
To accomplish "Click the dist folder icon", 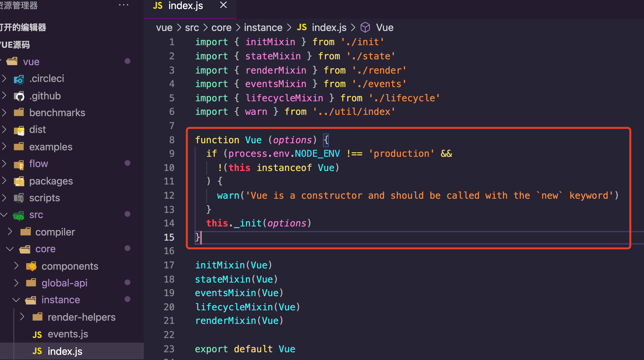I will click(19, 130).
